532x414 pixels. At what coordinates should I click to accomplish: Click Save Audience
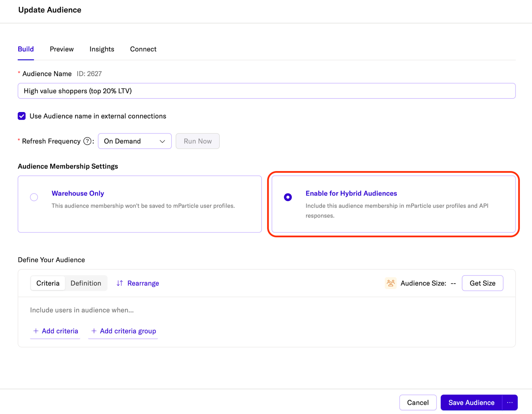[x=470, y=402]
